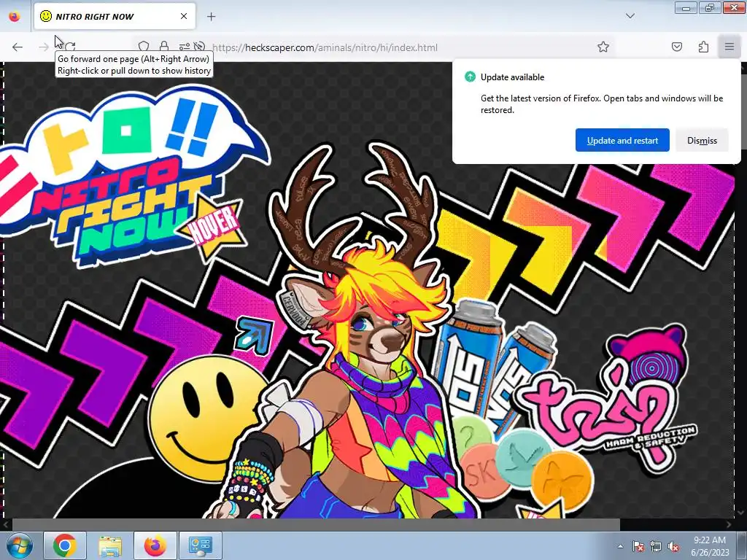Go back one page
The height and width of the screenshot is (560, 747).
[x=18, y=47]
